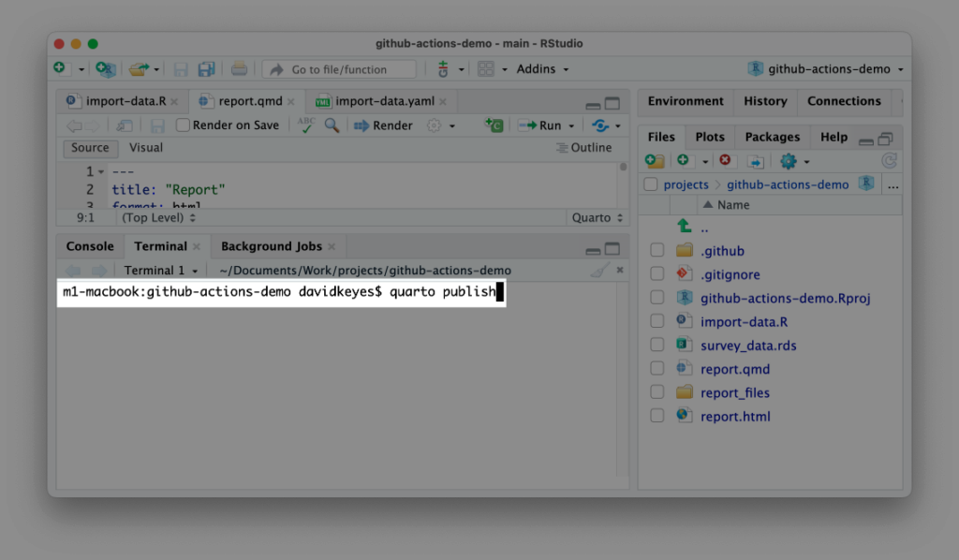Check the .gitignore file checkbox

pyautogui.click(x=657, y=273)
